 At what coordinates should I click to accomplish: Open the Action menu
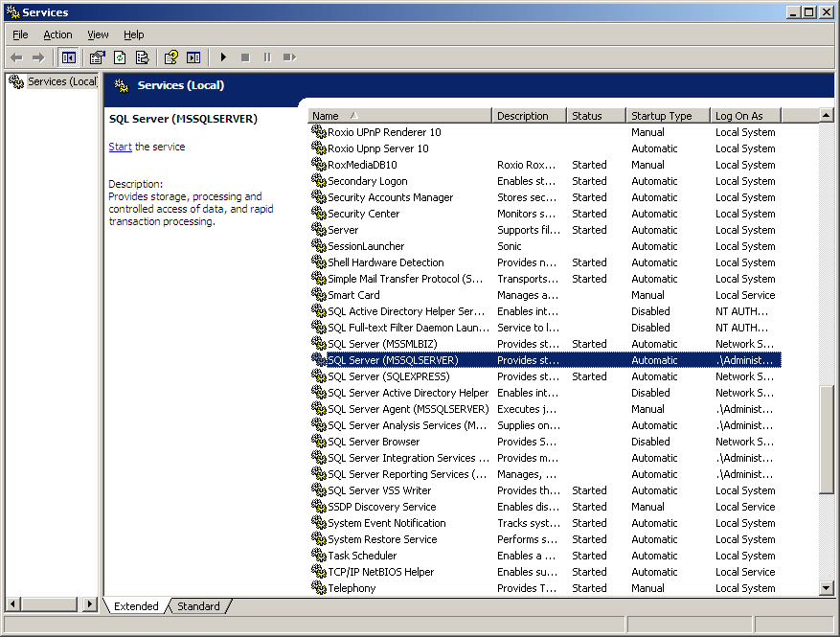click(57, 34)
